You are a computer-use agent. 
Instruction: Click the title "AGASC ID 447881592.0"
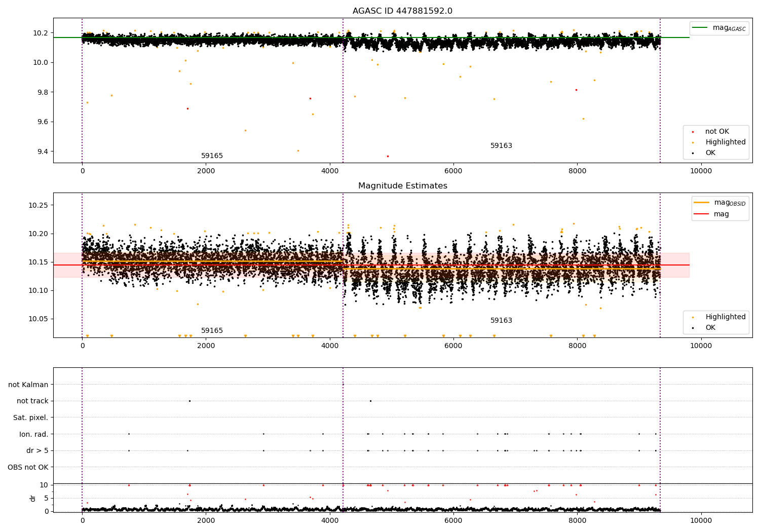click(x=402, y=11)
